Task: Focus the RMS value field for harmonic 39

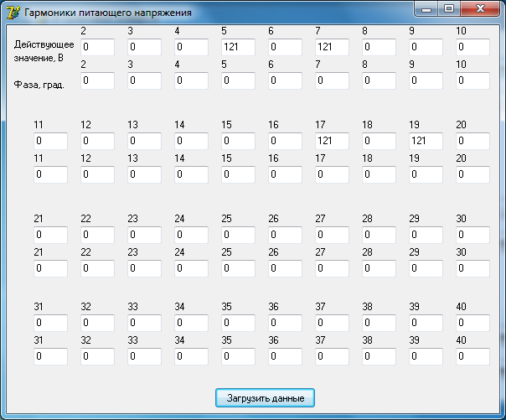Action: pyautogui.click(x=426, y=323)
